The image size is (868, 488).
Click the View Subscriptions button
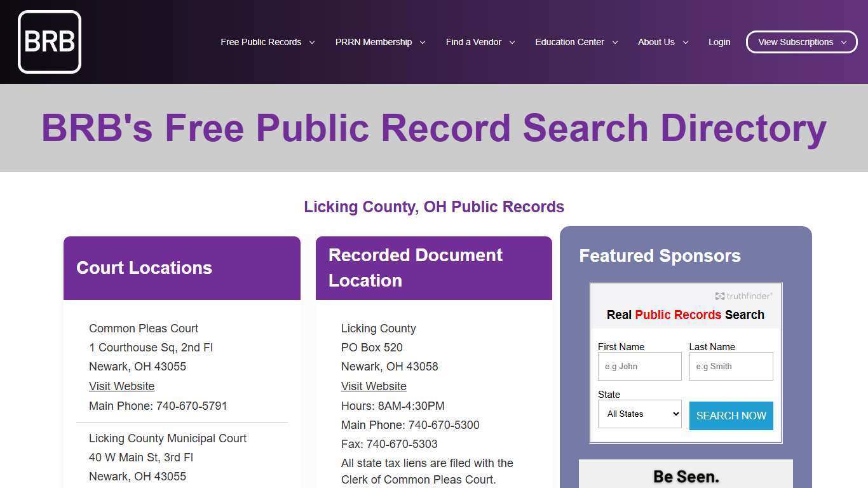click(x=796, y=42)
